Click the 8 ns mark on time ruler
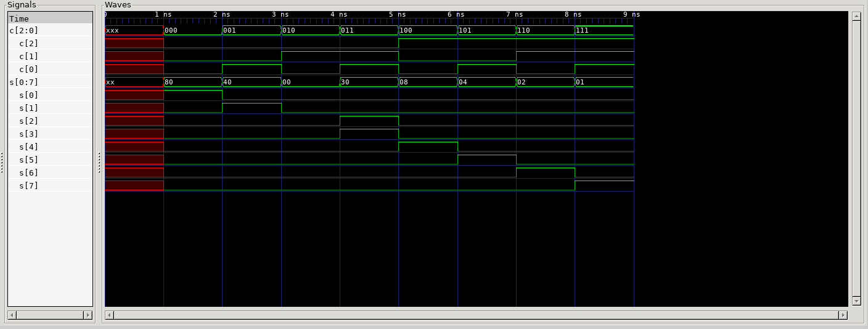 (575, 14)
